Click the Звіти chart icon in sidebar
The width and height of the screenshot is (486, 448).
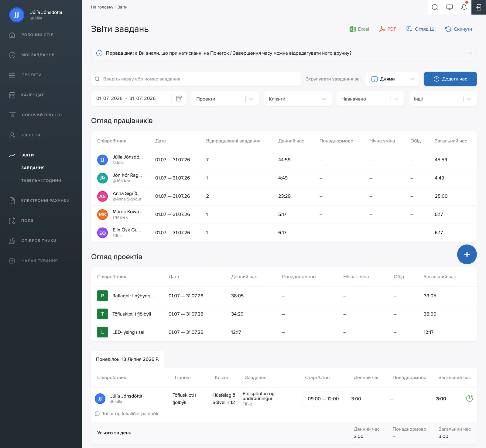tap(12, 155)
